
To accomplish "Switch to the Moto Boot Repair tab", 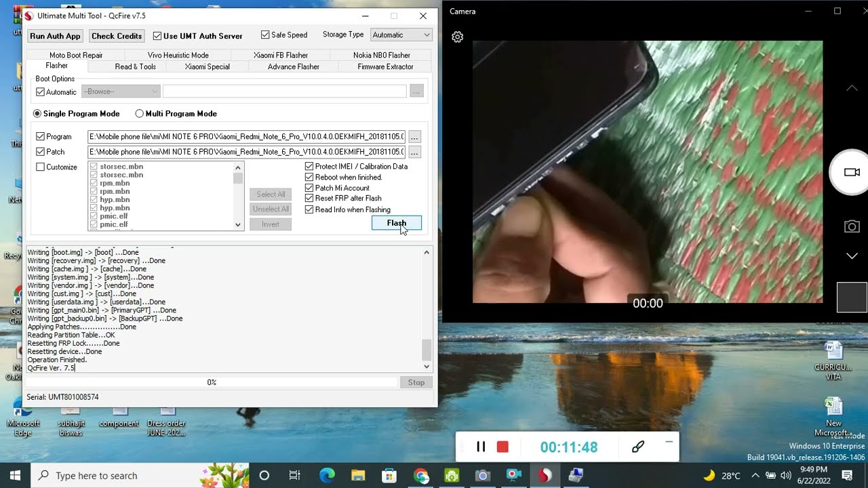I will click(x=76, y=55).
